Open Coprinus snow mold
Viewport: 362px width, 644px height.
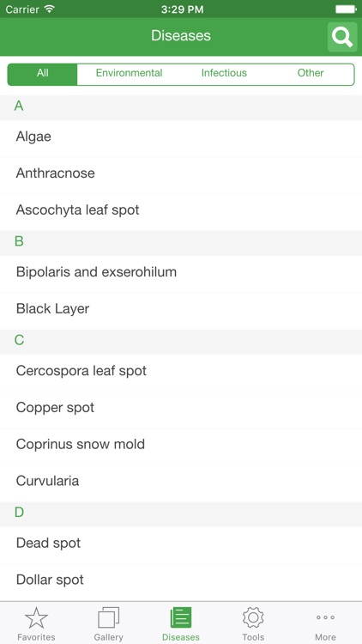point(181,447)
